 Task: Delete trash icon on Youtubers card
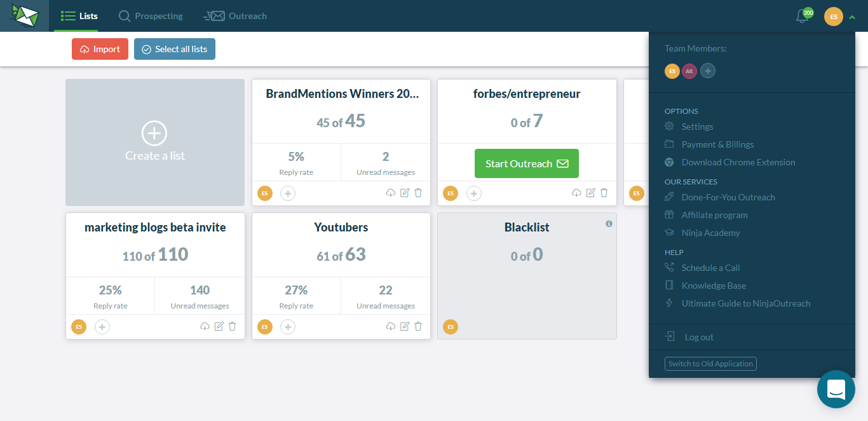418,326
